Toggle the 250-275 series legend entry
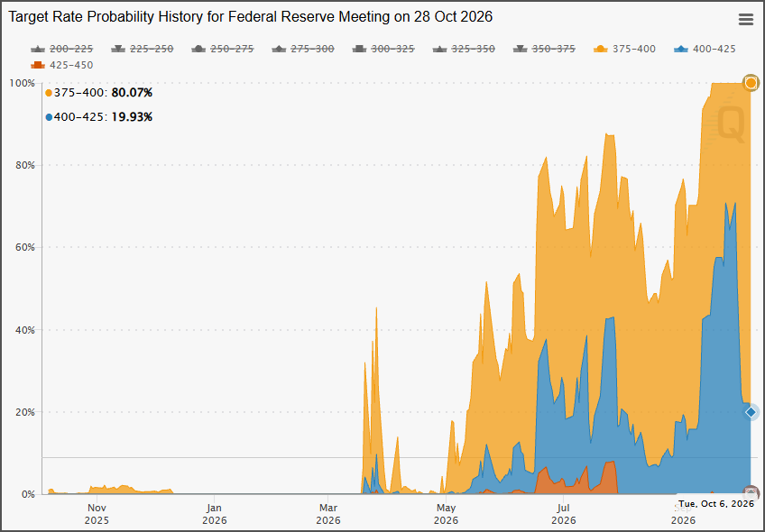Screen dimensions: 765x532 tap(223, 49)
